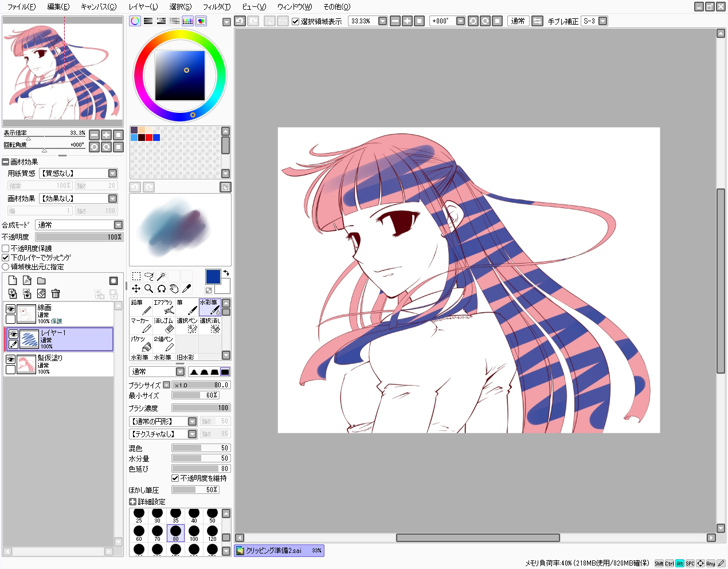Screen dimensions: 728x569
Task: Select the hand pan tool
Action: click(174, 289)
